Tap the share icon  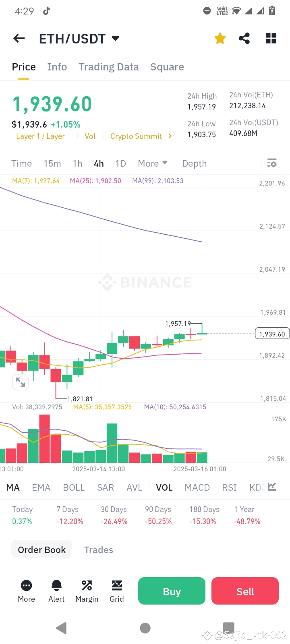tap(244, 39)
